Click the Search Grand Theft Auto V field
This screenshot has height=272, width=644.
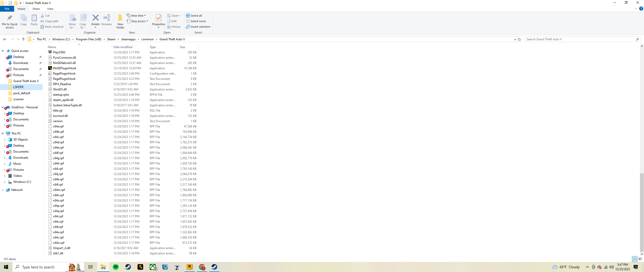(x=579, y=39)
